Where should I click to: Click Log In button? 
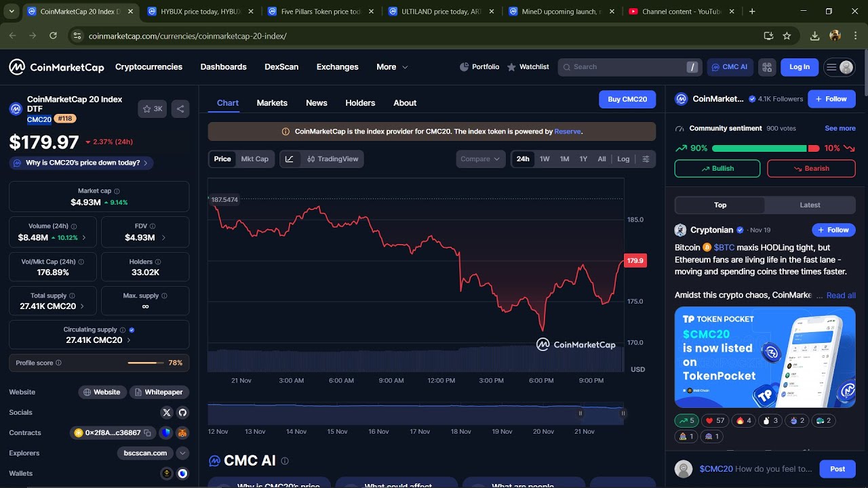click(x=800, y=67)
